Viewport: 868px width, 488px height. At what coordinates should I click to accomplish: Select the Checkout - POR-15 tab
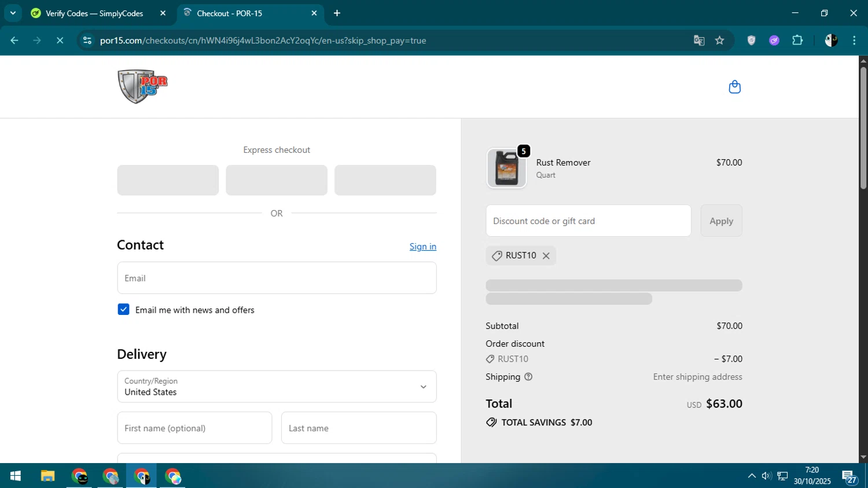point(251,13)
